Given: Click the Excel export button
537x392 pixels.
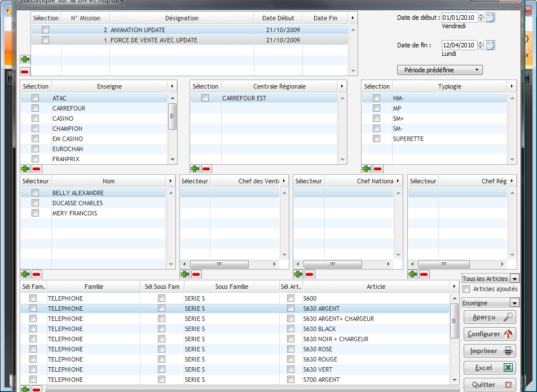Looking at the screenshot, I should (490, 368).
